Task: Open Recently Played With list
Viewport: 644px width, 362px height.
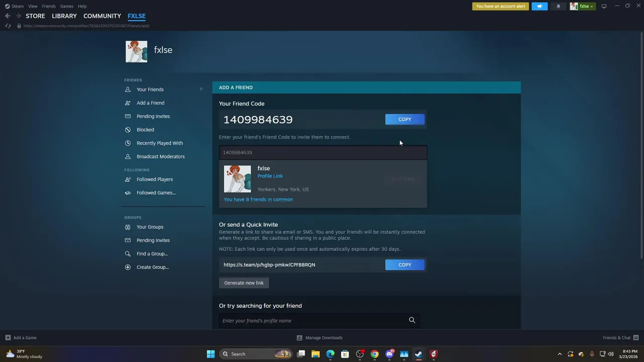Action: (159, 143)
